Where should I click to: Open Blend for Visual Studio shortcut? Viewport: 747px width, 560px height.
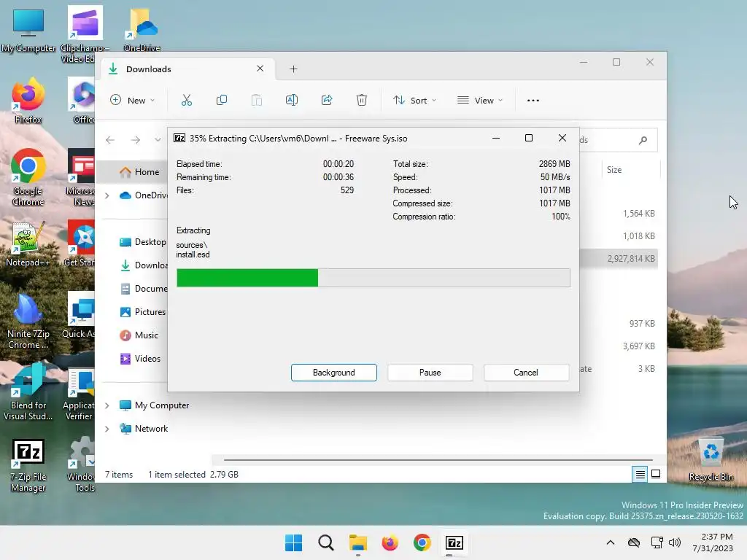pos(28,393)
